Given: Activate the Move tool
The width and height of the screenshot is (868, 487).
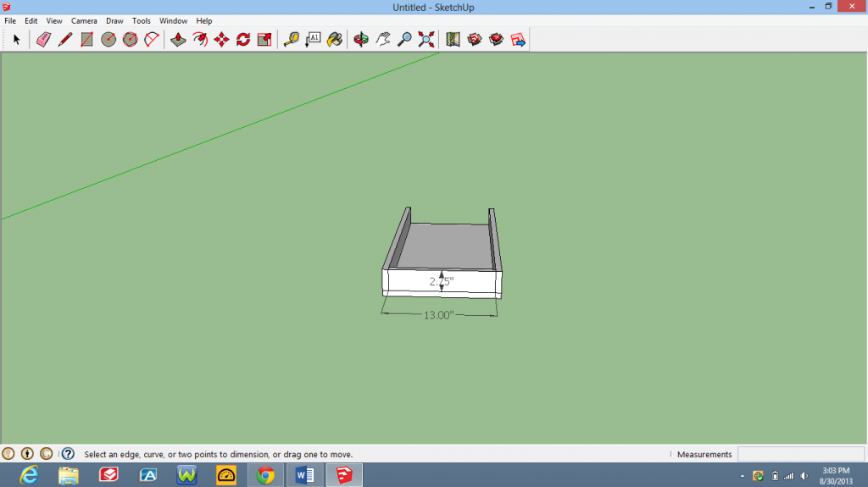Looking at the screenshot, I should 221,39.
